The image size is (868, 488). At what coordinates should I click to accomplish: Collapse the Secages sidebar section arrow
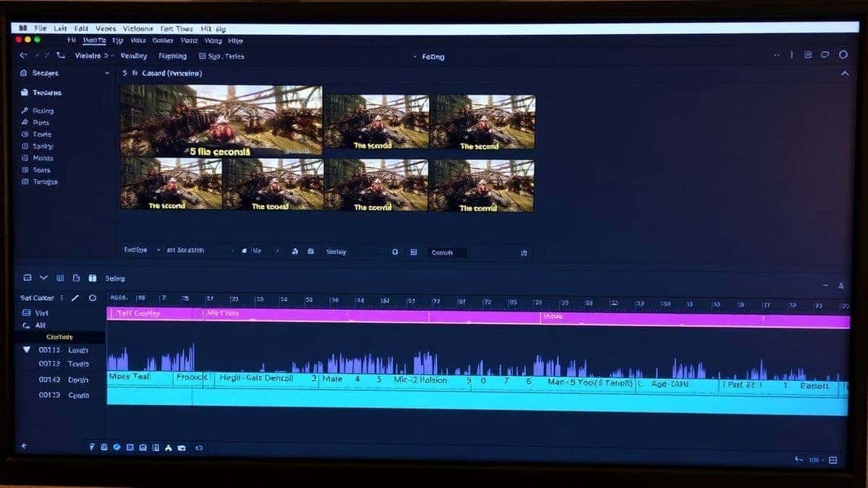coord(107,73)
